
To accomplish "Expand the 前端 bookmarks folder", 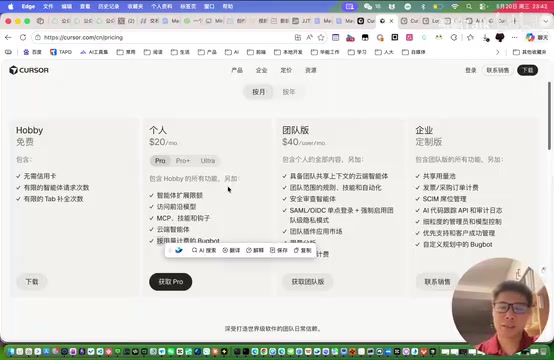I will pyautogui.click(x=256, y=52).
